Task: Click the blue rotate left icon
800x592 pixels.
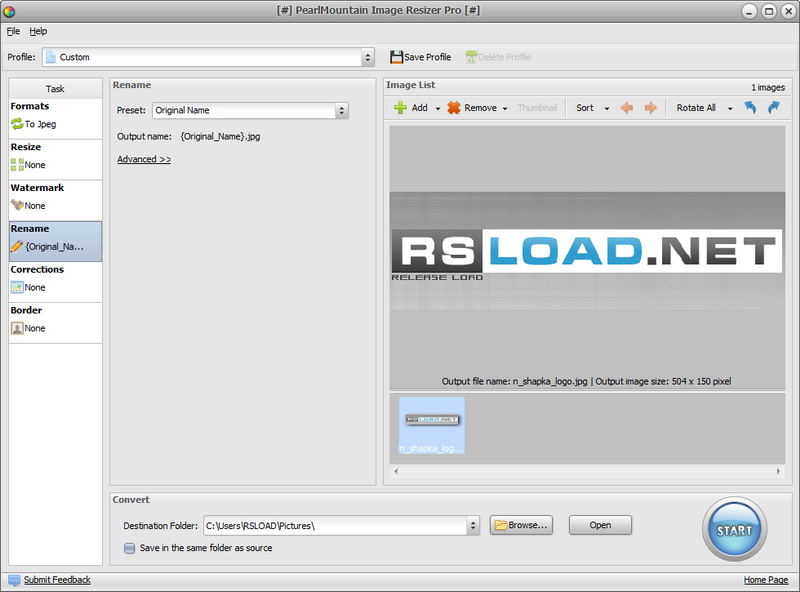Action: 750,107
